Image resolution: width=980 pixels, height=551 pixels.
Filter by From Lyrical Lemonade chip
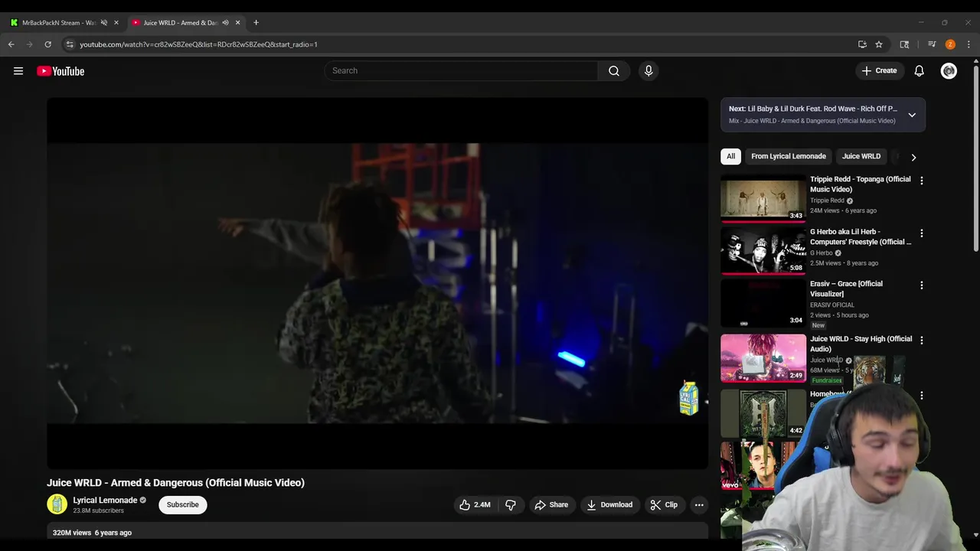click(789, 156)
